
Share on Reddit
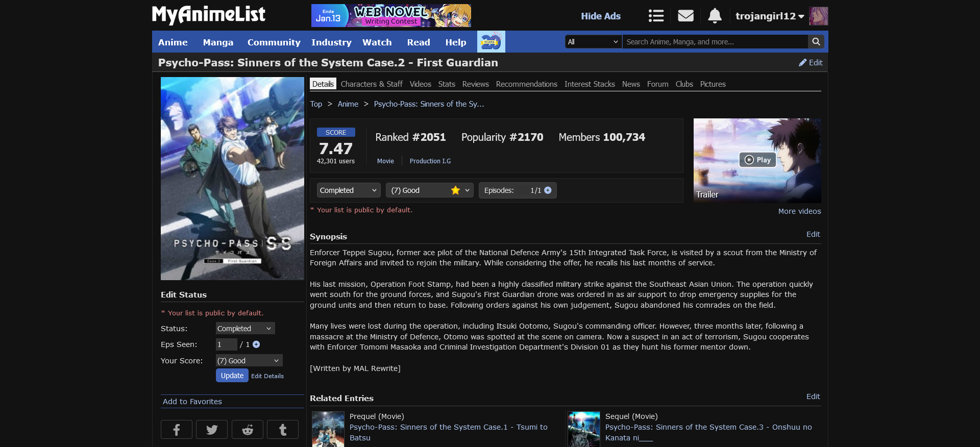coord(248,430)
